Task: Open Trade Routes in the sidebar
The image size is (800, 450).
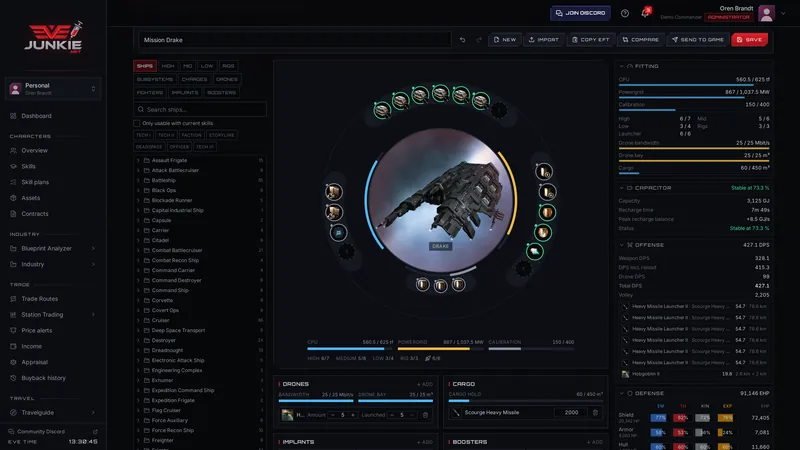Action: coord(39,299)
